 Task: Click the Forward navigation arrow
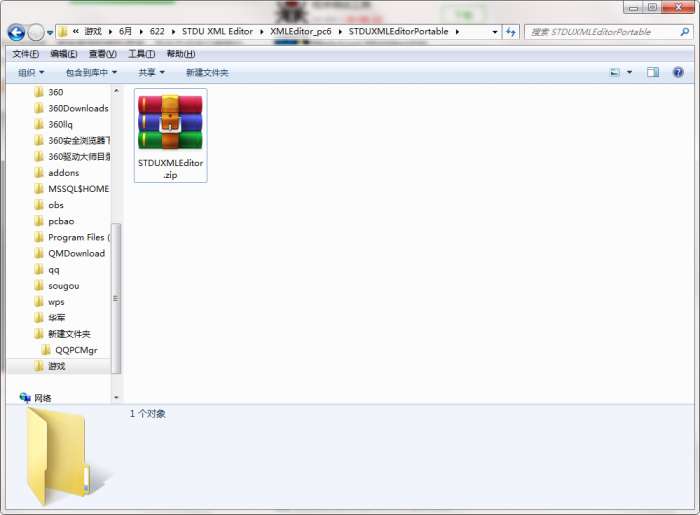click(36, 32)
